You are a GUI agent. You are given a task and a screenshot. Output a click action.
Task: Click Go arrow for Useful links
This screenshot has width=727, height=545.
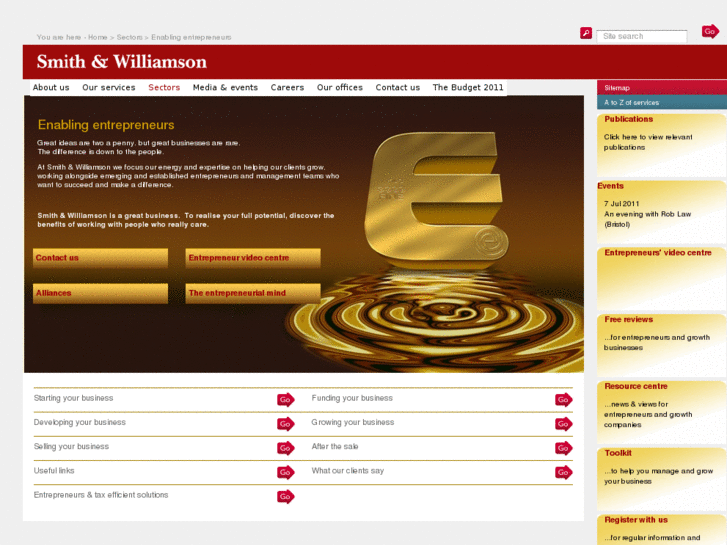click(x=286, y=472)
